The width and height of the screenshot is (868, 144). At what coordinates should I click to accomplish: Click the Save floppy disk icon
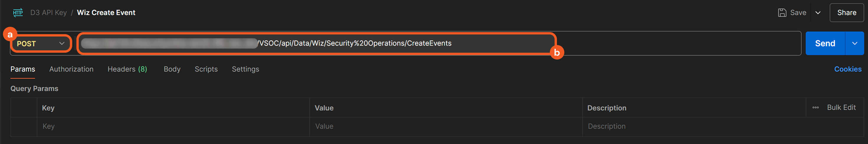tap(782, 13)
